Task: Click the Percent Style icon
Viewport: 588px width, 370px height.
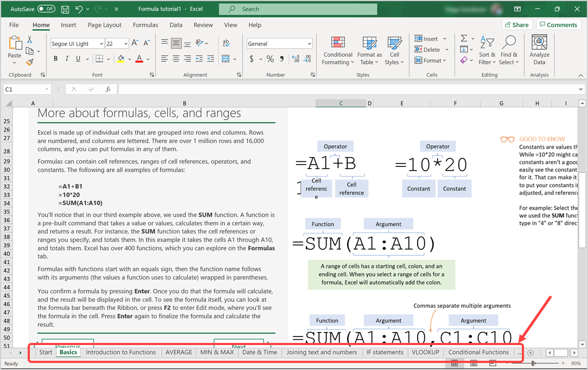Action: point(270,59)
